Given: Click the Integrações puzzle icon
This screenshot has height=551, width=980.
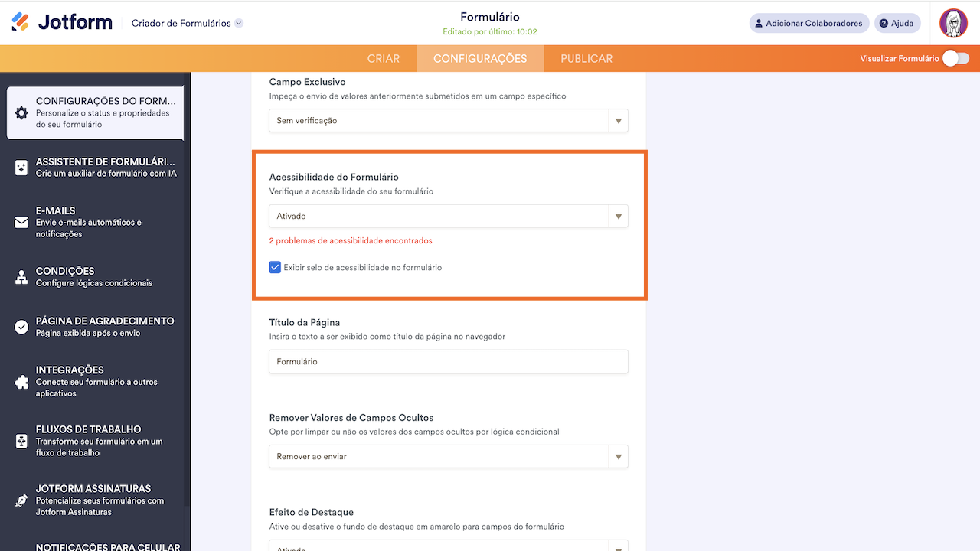Looking at the screenshot, I should [21, 382].
